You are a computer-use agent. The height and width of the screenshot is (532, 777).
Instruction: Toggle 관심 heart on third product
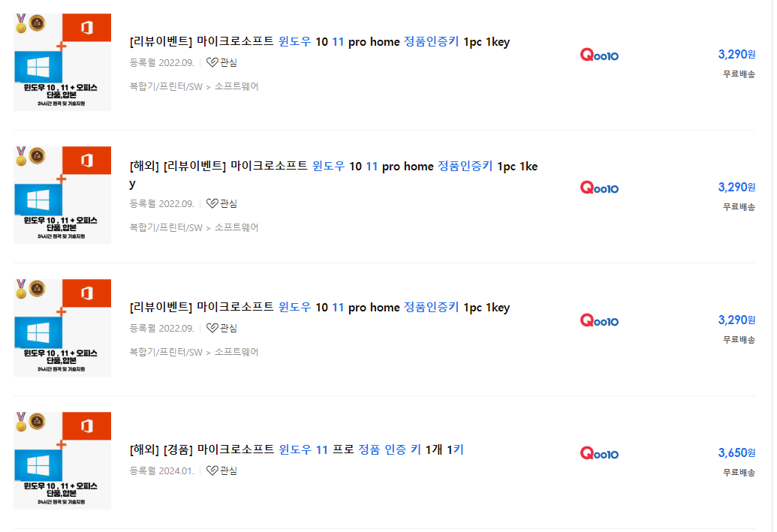(x=221, y=328)
